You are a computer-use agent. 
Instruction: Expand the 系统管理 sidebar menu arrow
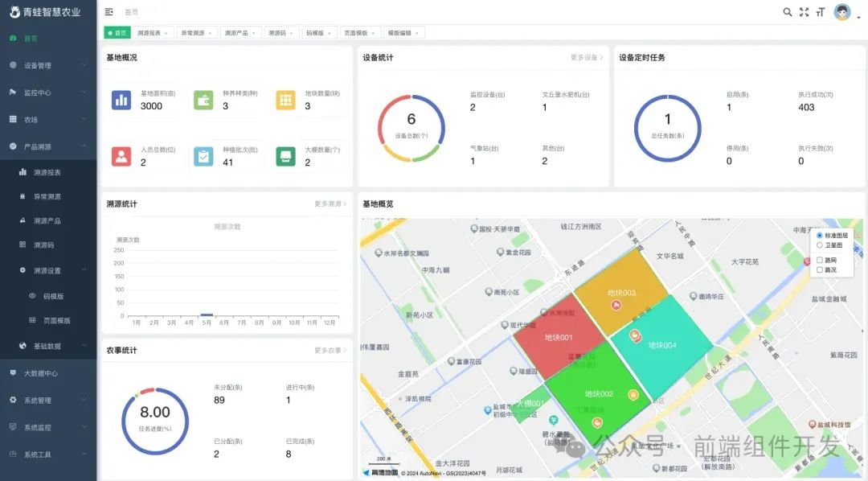pos(84,400)
